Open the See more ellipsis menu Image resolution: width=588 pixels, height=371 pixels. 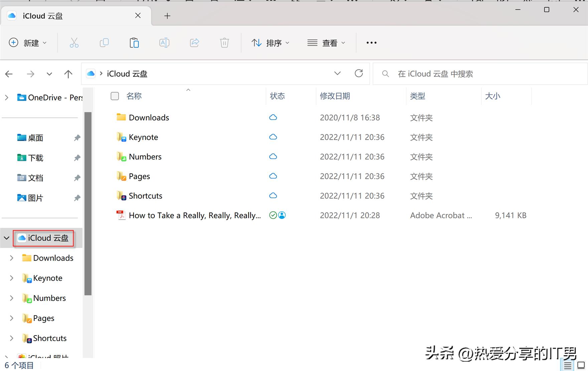tap(371, 43)
